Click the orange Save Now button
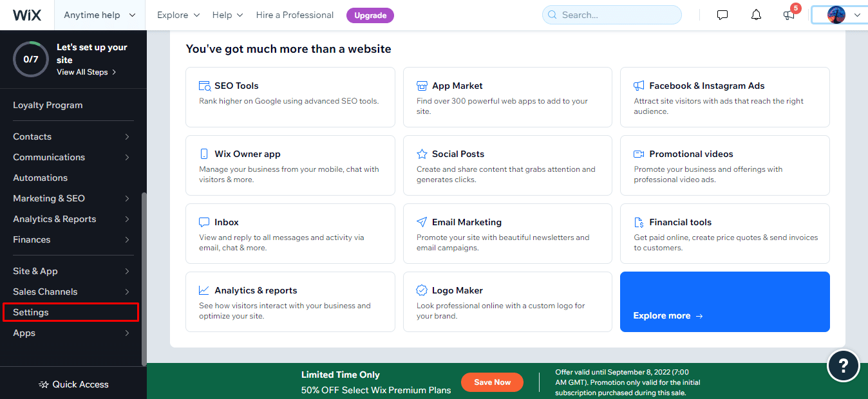This screenshot has width=868, height=399. click(x=493, y=382)
